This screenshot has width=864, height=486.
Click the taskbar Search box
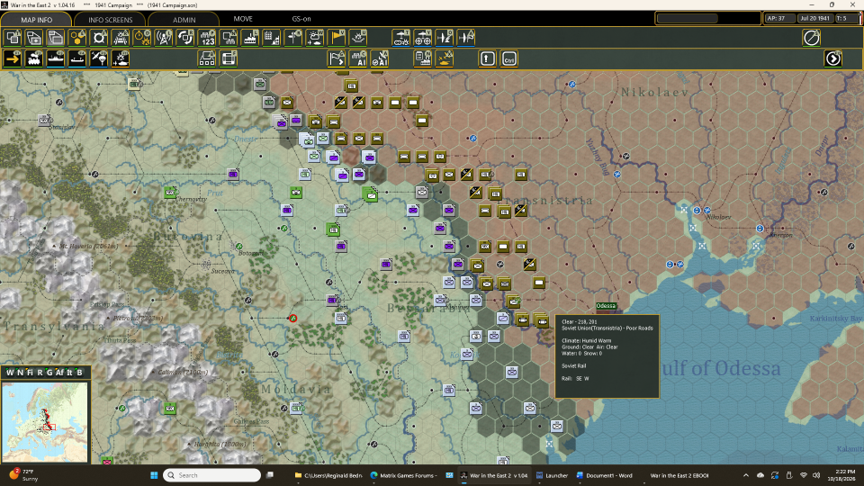pos(212,475)
